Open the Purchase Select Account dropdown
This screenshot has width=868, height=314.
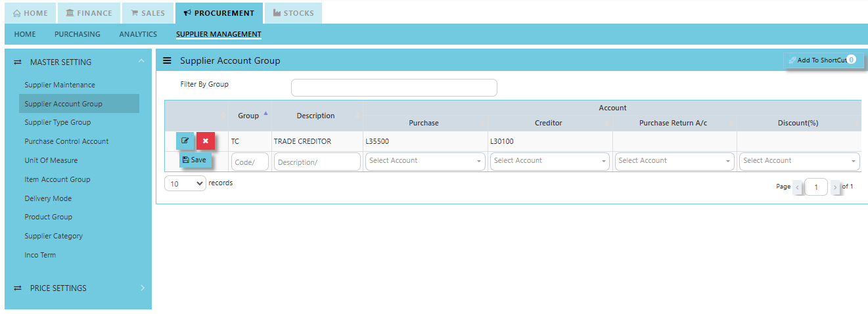[x=425, y=161]
